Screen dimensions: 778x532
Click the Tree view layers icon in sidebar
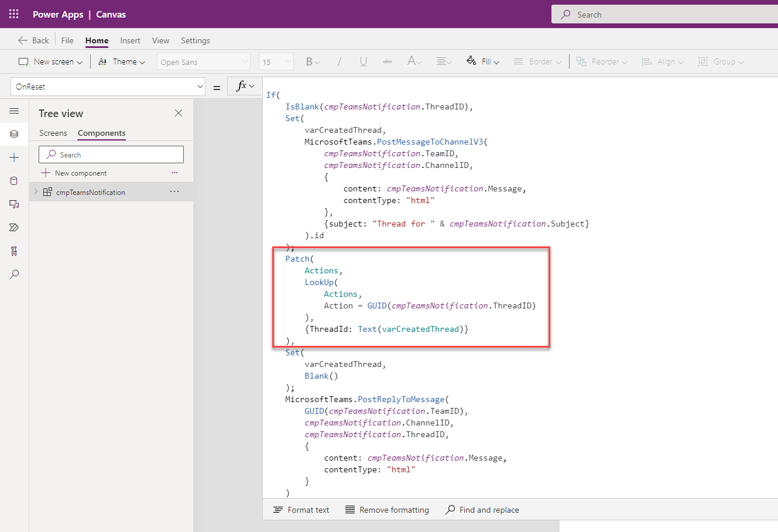(14, 134)
